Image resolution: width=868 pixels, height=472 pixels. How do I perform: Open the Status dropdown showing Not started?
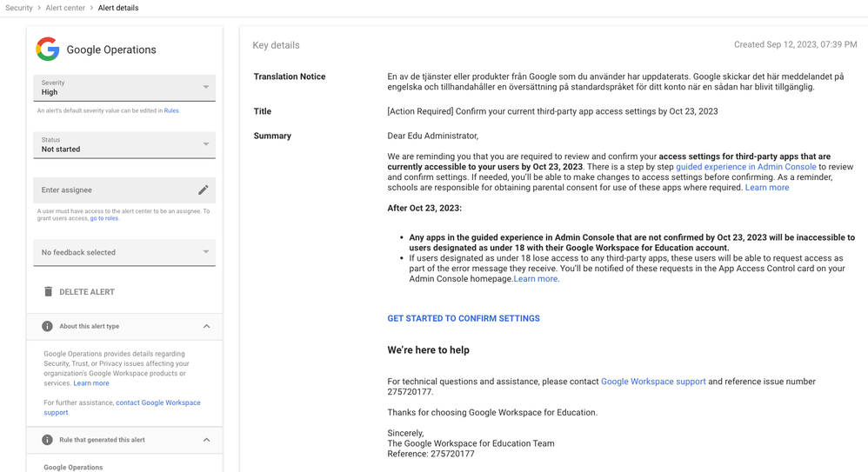tap(124, 145)
